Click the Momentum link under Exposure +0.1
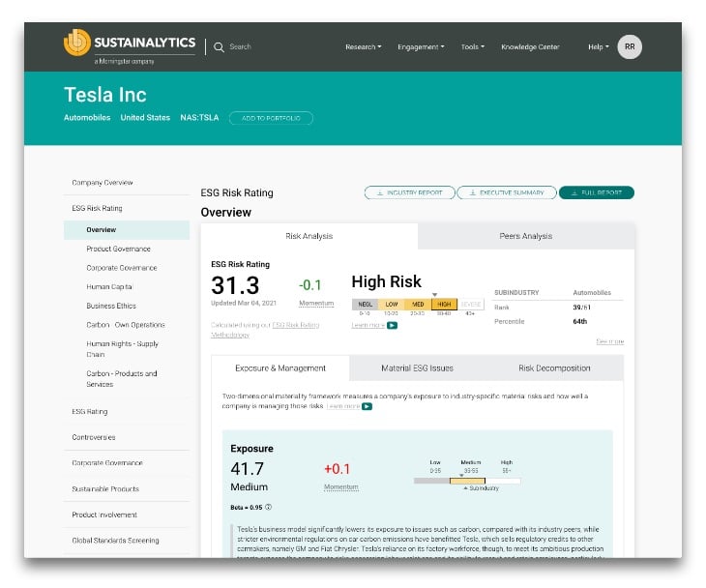Viewport: 706px width, 588px height. 341,486
